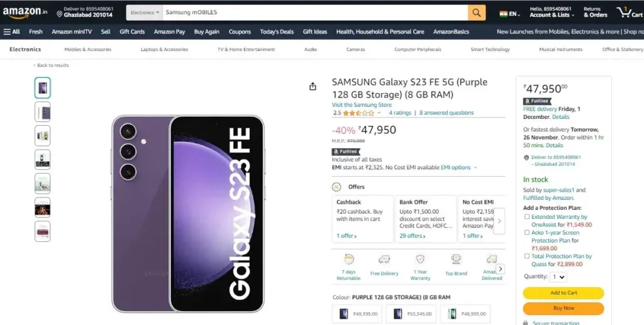Expand EMI options chevron
644x325 pixels.
(475, 167)
